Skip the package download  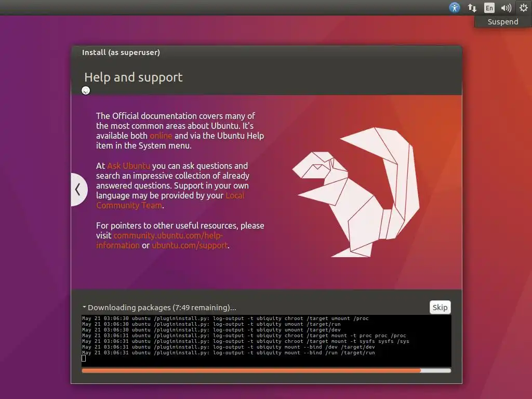click(x=440, y=308)
